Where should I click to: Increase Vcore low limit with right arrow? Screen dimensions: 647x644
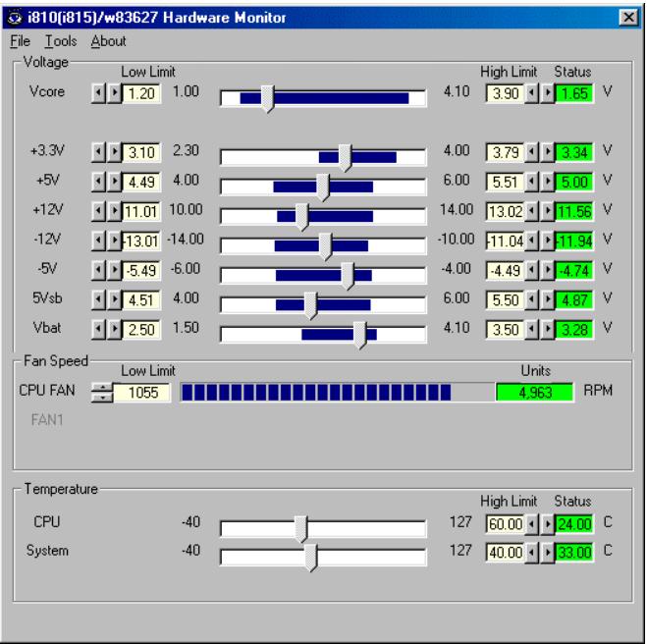[x=114, y=93]
